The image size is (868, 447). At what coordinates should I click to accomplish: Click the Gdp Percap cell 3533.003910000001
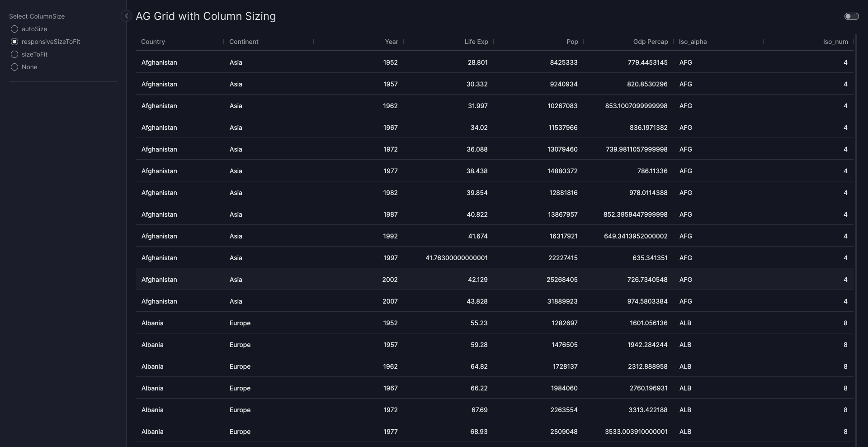[x=636, y=432]
